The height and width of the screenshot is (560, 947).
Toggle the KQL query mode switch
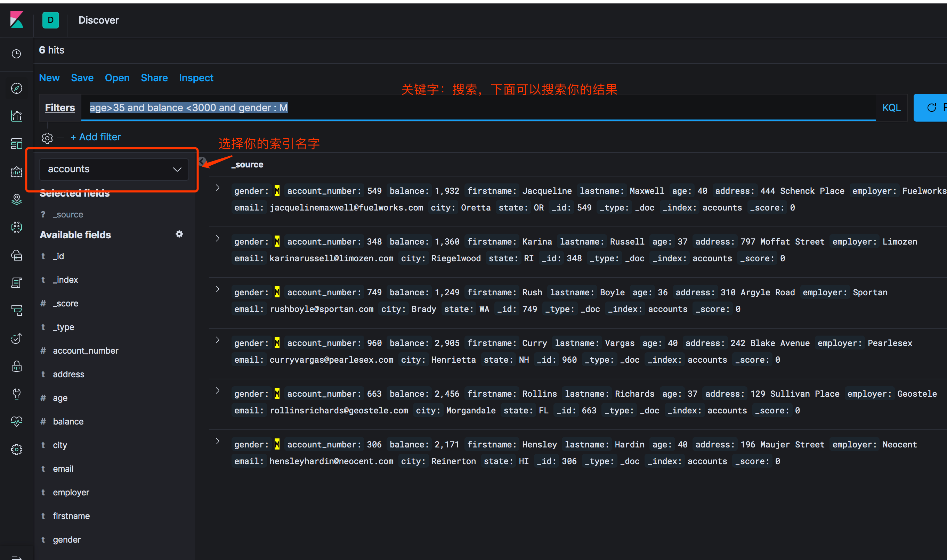click(x=890, y=107)
